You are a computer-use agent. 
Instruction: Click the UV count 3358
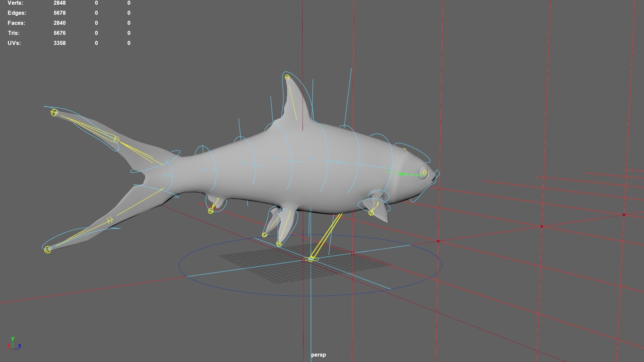coord(59,43)
